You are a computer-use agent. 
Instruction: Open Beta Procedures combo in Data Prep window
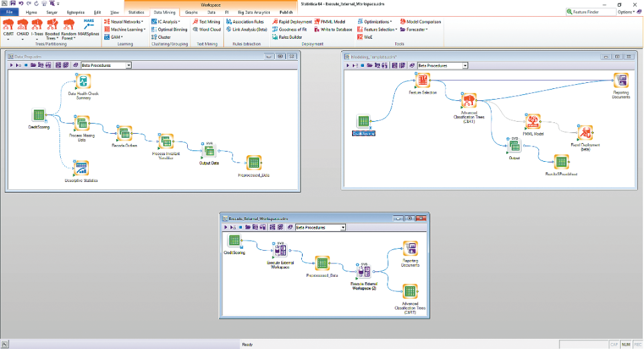coord(128,66)
